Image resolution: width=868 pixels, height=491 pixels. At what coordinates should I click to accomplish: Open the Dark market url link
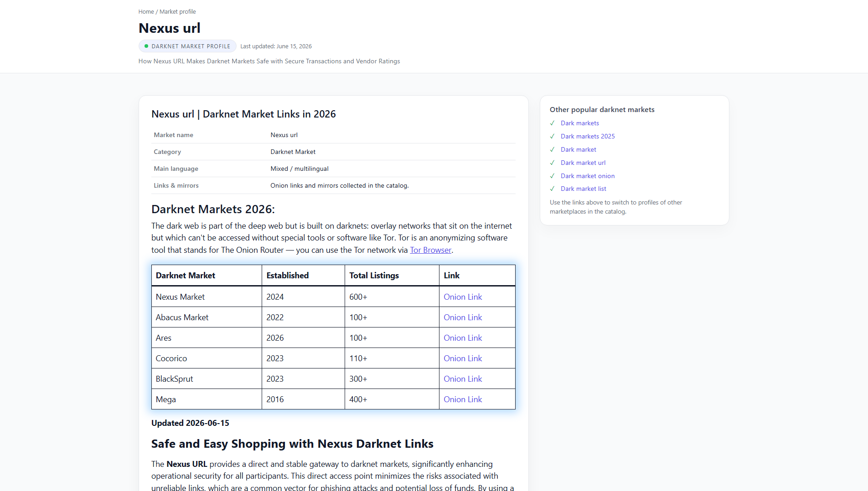(583, 163)
